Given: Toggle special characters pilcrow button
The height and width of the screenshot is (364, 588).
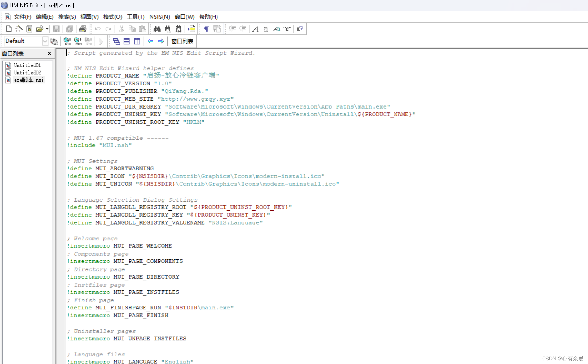Looking at the screenshot, I should 206,29.
